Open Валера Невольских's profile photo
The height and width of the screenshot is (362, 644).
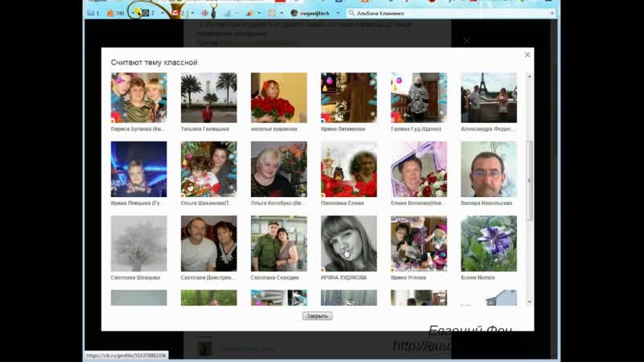pyautogui.click(x=489, y=169)
